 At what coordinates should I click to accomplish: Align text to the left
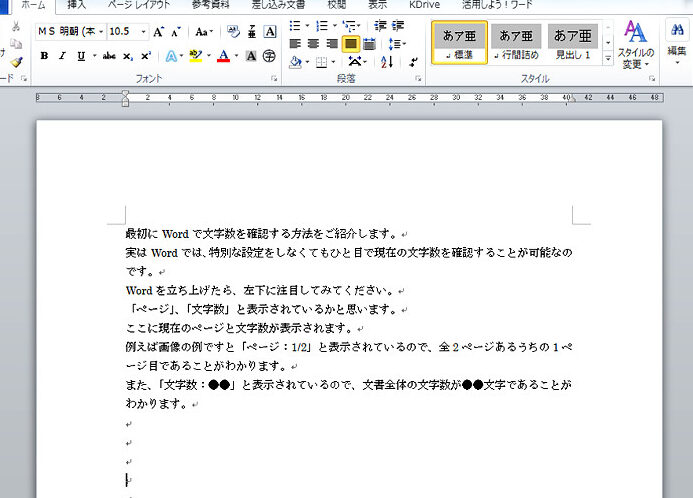coord(295,44)
